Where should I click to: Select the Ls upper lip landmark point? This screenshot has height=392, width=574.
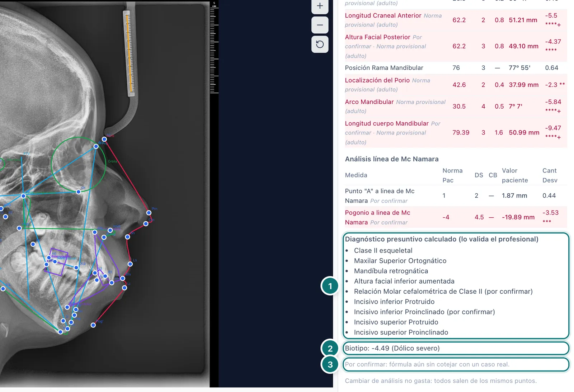click(130, 264)
